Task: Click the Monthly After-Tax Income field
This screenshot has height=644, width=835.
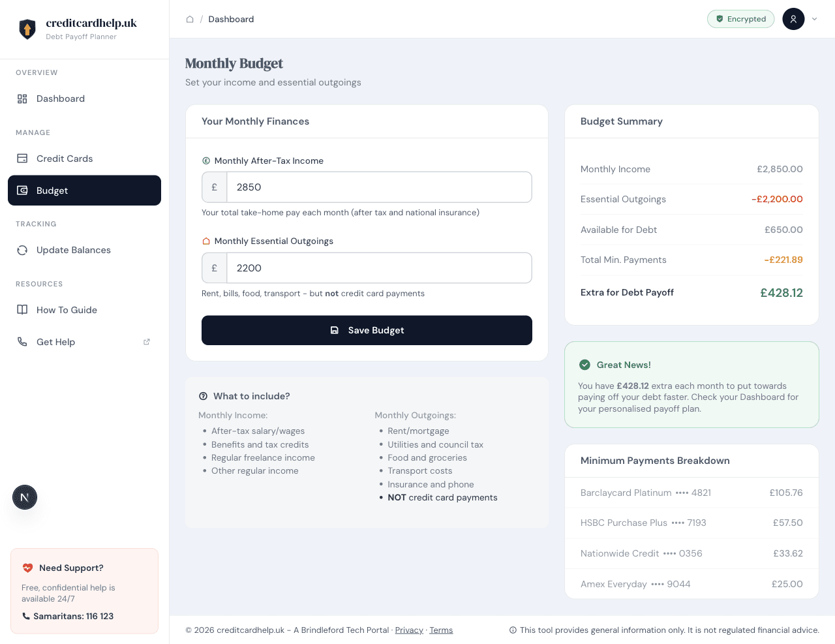Action: point(380,187)
